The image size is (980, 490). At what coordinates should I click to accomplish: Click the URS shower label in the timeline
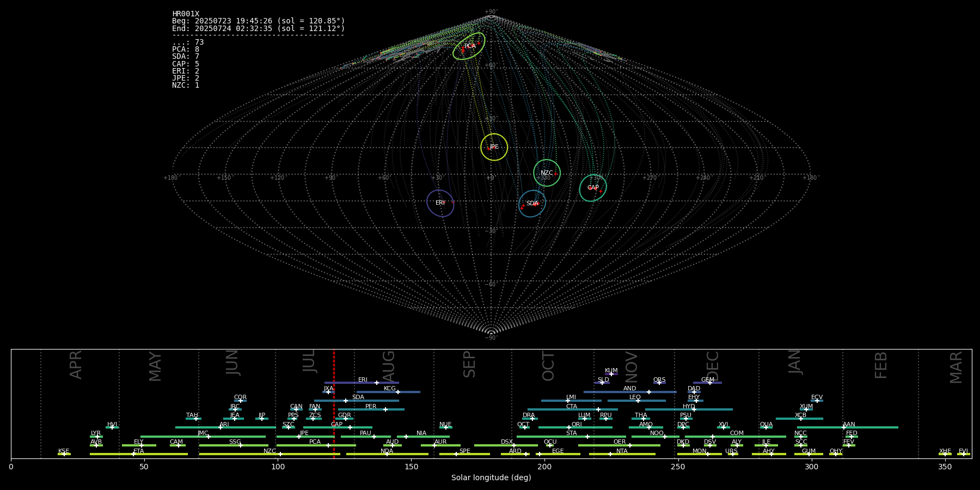click(x=731, y=451)
